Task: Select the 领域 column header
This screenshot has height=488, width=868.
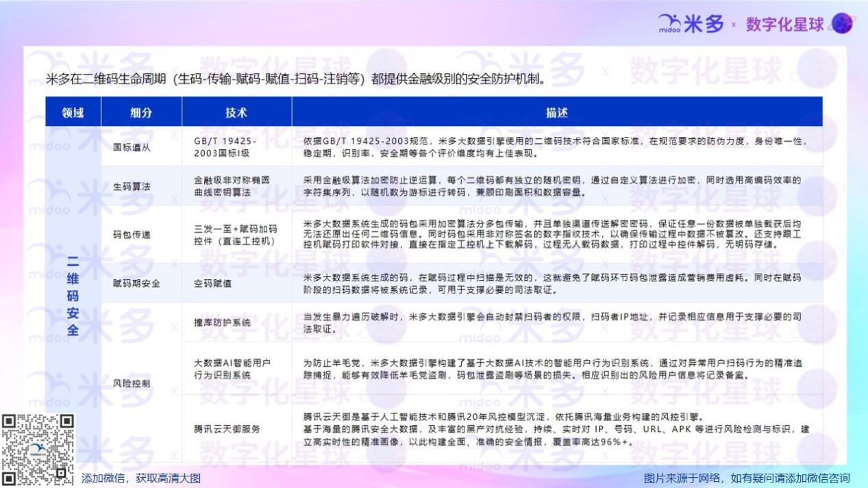Action: (x=73, y=112)
